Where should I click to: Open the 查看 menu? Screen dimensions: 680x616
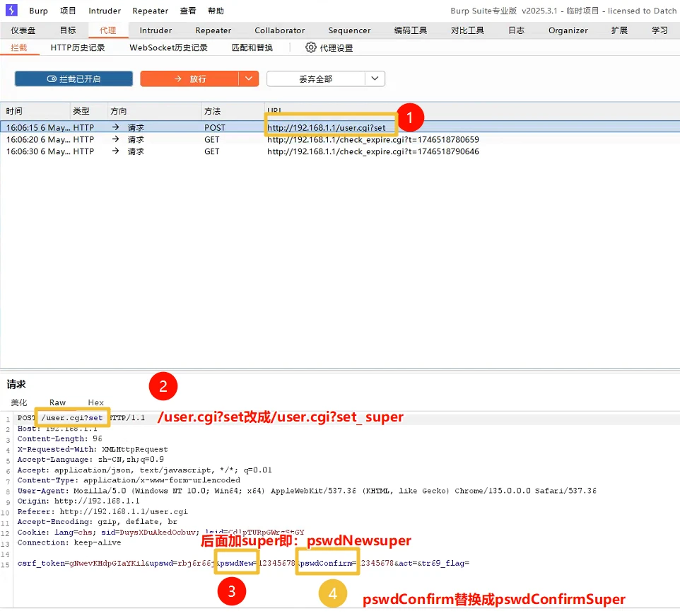188,11
